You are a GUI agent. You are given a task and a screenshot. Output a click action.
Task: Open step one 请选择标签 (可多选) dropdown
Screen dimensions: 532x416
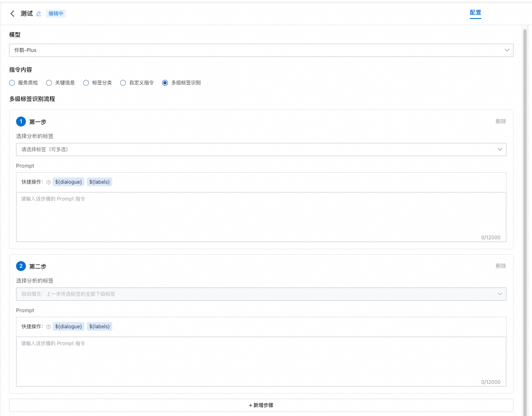click(x=261, y=150)
